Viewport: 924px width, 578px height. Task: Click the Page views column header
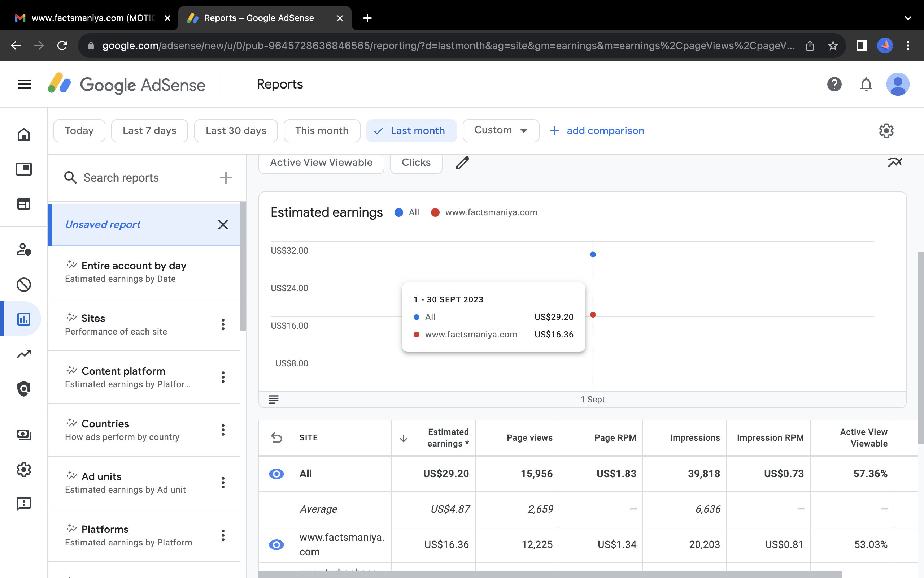tap(529, 438)
